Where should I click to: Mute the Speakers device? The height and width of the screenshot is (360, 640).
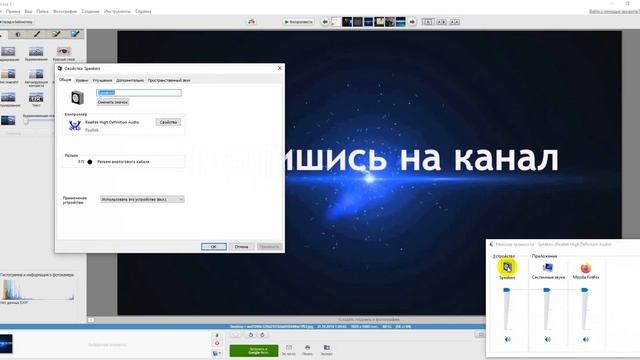pos(508,339)
